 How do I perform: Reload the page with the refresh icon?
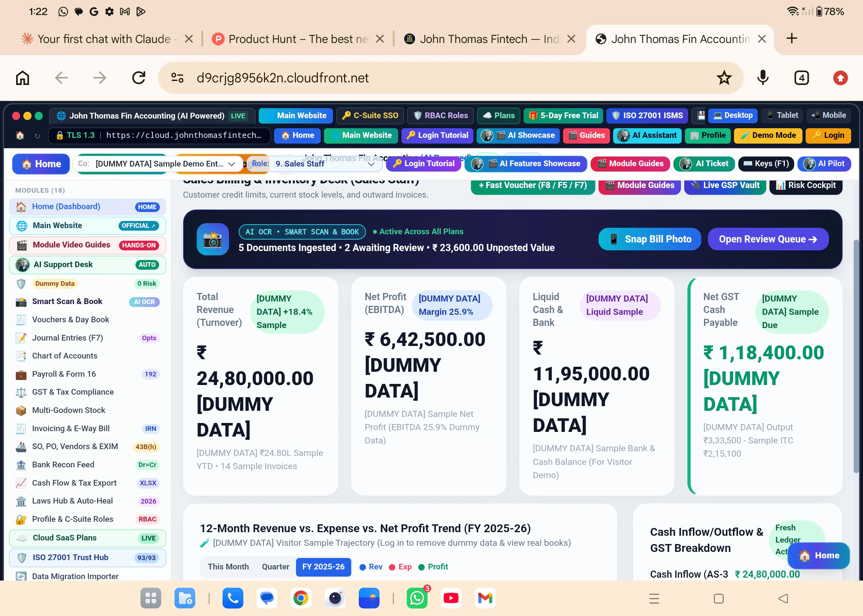click(x=139, y=78)
